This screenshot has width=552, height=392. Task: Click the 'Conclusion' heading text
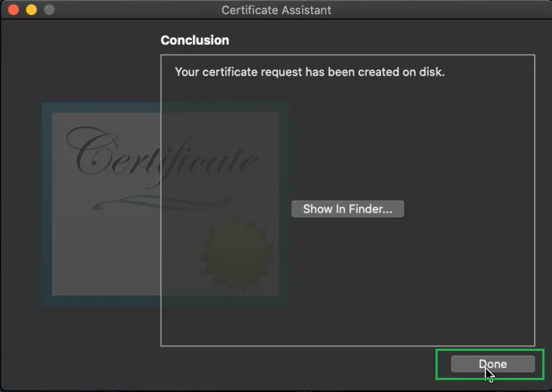(195, 40)
